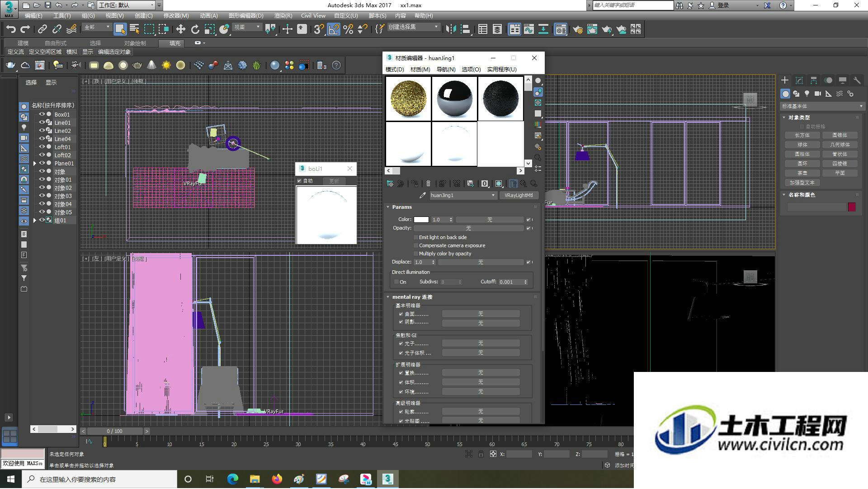Open the Material Editor toolbar icon
Viewport: 868px width, 489px height.
click(561, 29)
